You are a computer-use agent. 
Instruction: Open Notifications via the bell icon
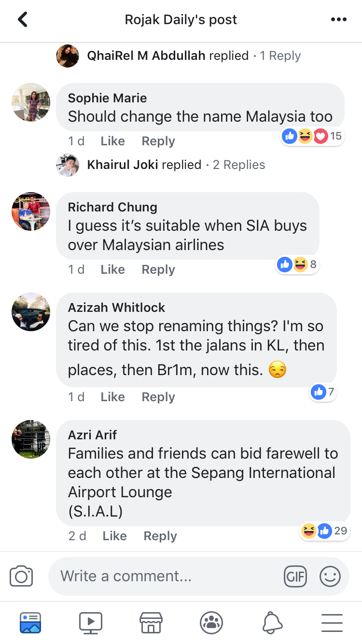(271, 623)
